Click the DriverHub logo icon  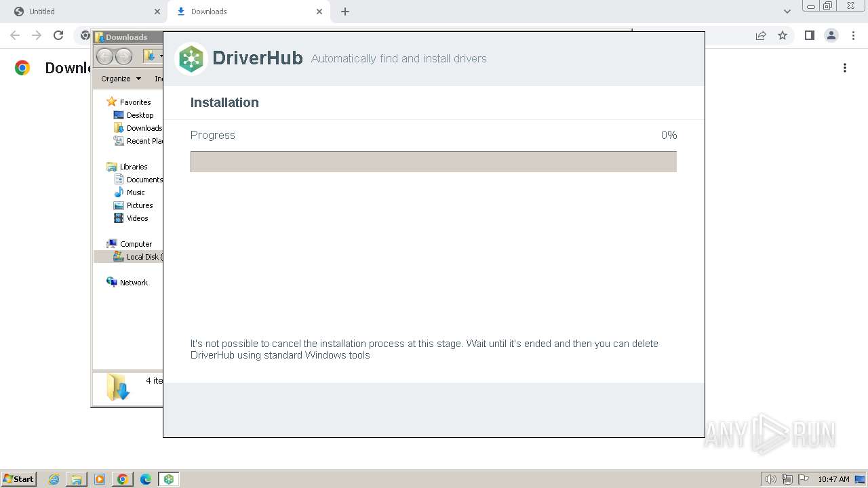click(x=191, y=59)
